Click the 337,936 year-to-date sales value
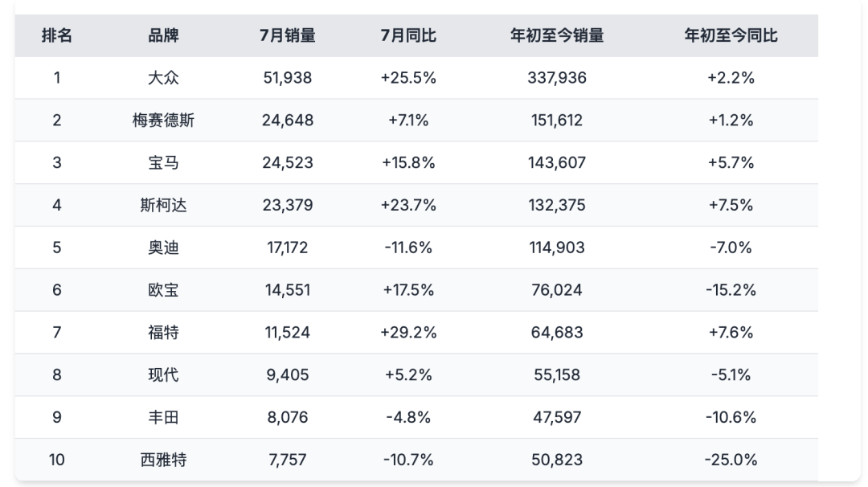Image resolution: width=868 pixels, height=487 pixels. pyautogui.click(x=557, y=78)
